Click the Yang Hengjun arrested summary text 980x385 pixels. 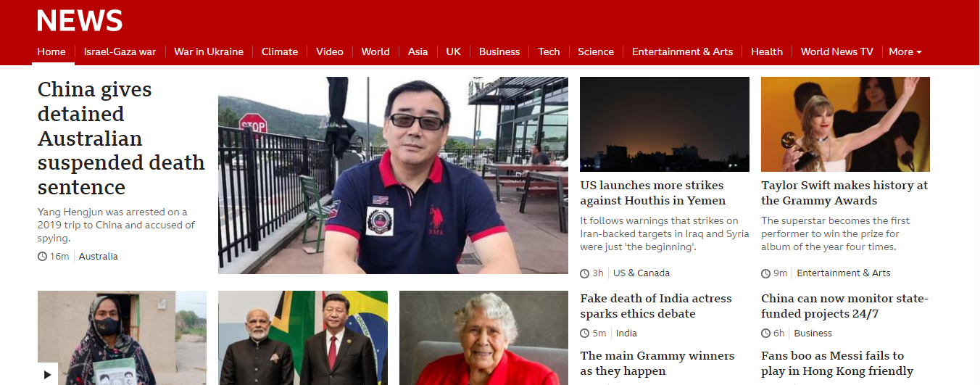pos(116,225)
